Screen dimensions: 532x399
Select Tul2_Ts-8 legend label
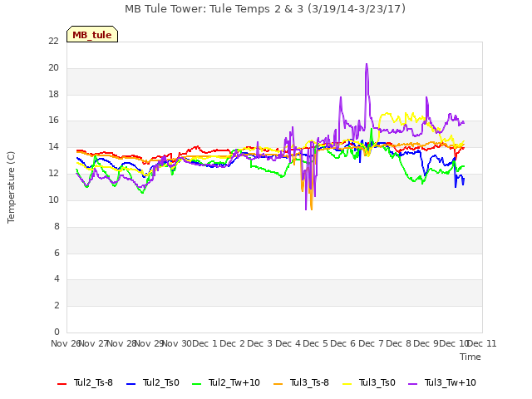pyautogui.click(x=93, y=382)
